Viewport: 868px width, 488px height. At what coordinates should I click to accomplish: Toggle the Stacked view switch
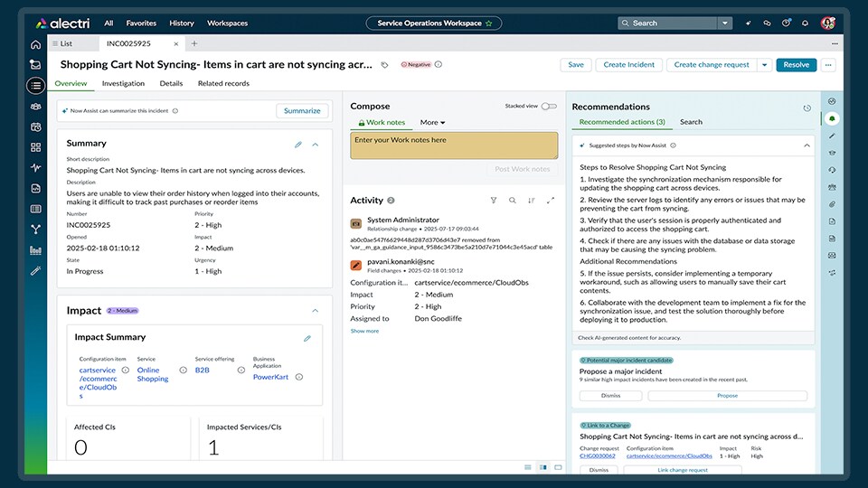point(549,107)
